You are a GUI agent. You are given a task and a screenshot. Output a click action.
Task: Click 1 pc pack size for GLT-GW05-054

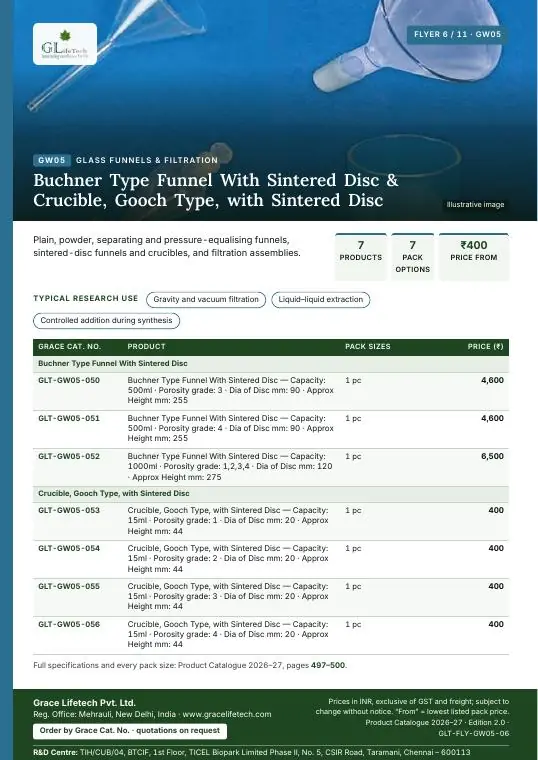click(x=353, y=548)
